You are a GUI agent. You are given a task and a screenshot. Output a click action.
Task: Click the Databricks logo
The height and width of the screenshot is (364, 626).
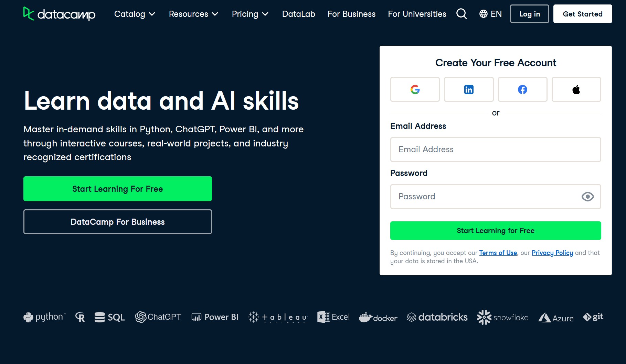[437, 317]
